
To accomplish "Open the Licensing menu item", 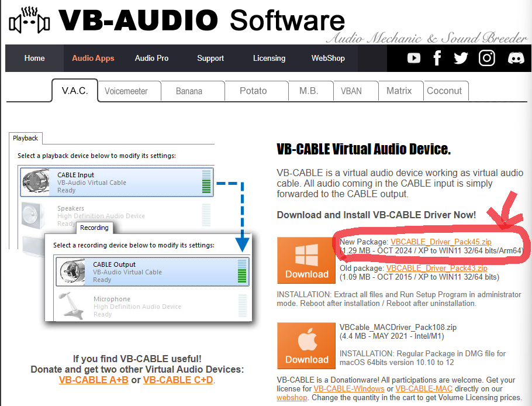I will click(269, 58).
